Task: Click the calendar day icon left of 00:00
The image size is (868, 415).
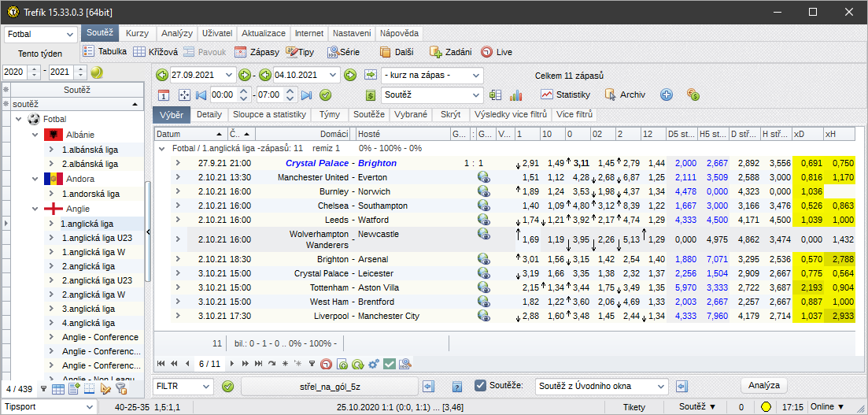Action: (x=164, y=95)
